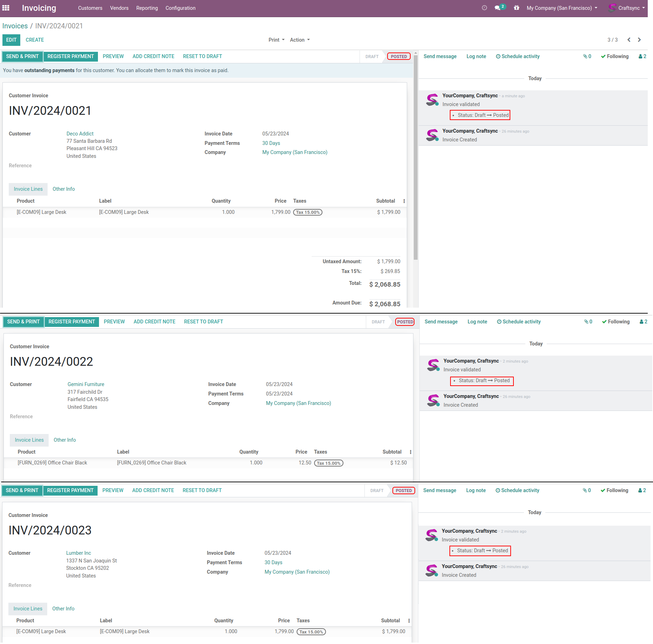Go to next record with right chevron
This screenshot has height=644, width=653.
639,40
